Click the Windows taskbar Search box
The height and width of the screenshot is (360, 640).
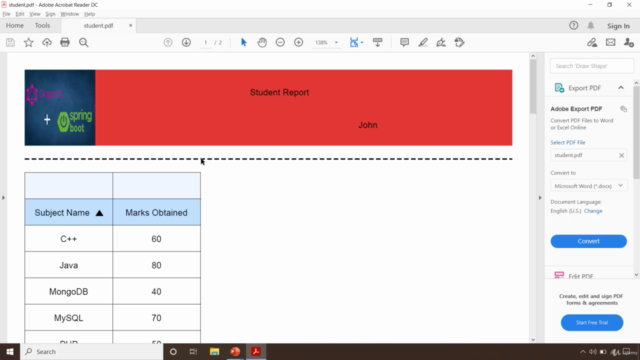(x=91, y=351)
